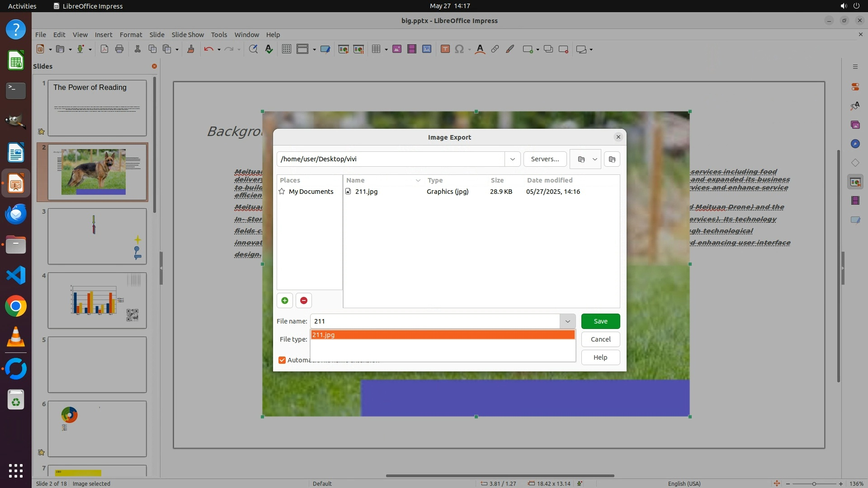This screenshot has width=868, height=488.
Task: Click the print icon in toolbar
Action: (119, 49)
